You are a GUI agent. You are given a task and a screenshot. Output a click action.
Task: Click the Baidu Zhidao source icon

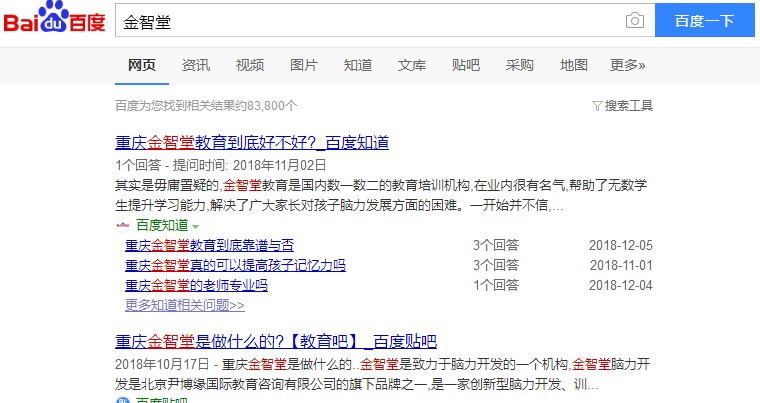[x=123, y=225]
